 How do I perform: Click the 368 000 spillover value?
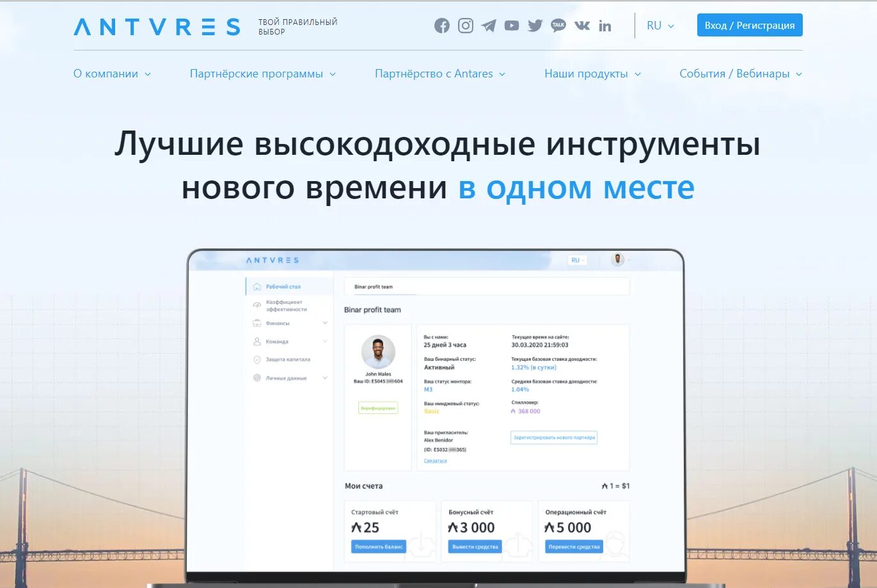[x=526, y=411]
